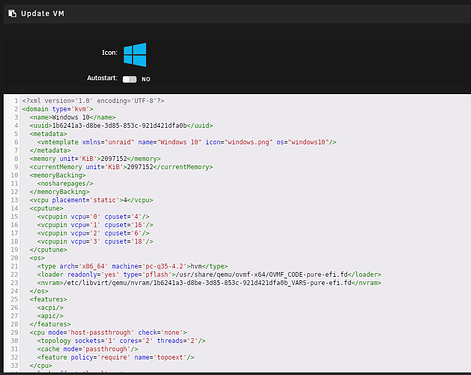This screenshot has height=375, width=471.
Task: Toggle the Autostart switch
Action: tap(130, 79)
